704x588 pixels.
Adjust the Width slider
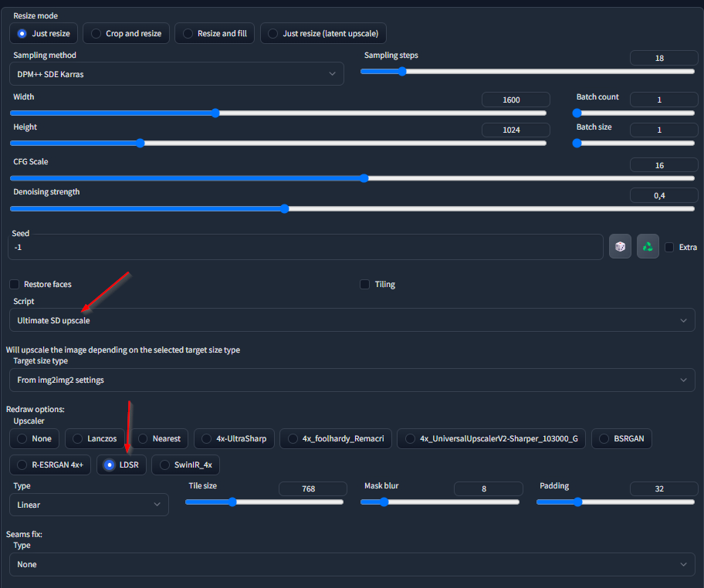click(279, 113)
